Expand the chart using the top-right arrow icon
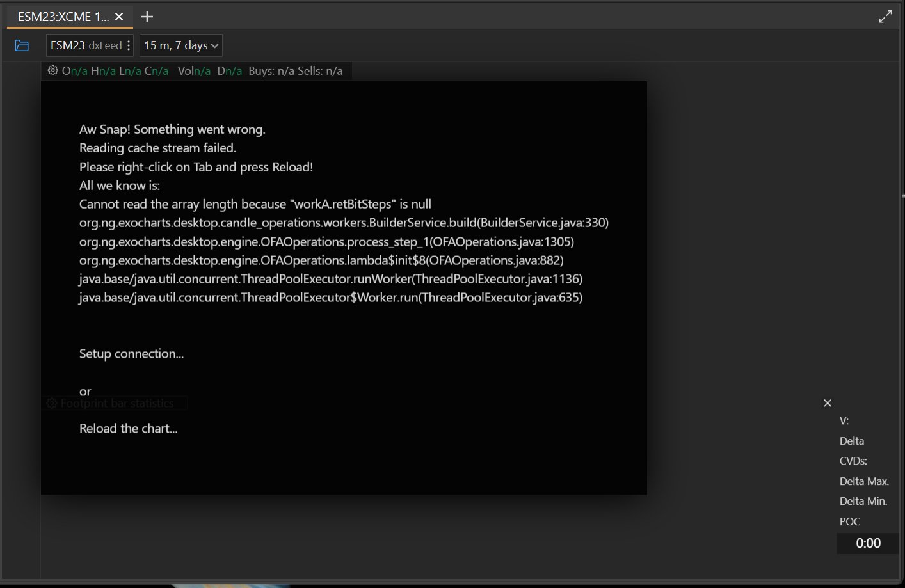Screen dimensions: 905x588 886,16
